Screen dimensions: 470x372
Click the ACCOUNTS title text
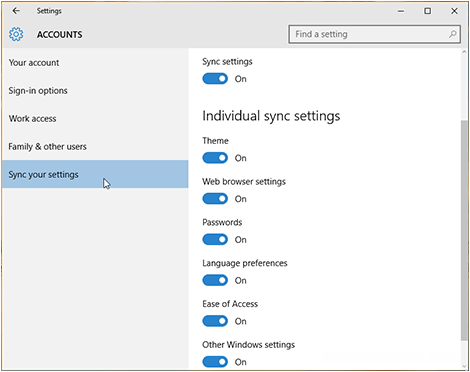(60, 35)
